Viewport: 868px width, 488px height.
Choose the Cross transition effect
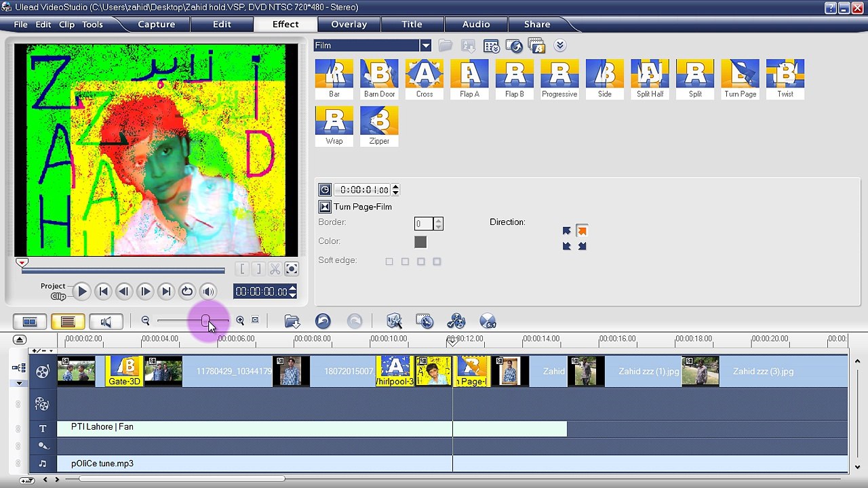(425, 79)
